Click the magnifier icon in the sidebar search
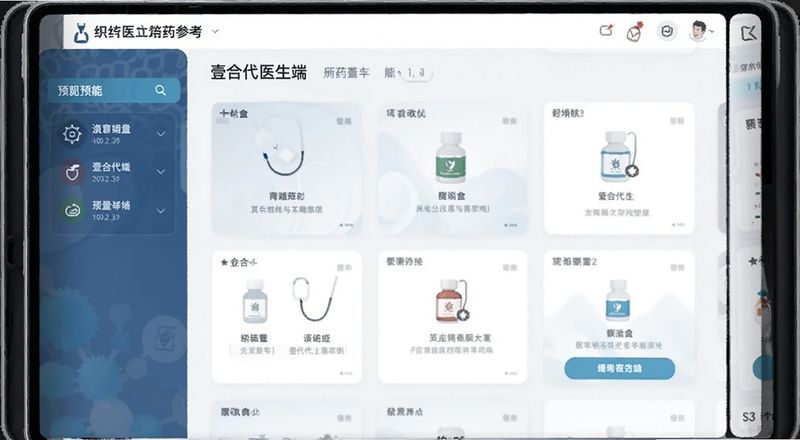 click(x=161, y=90)
